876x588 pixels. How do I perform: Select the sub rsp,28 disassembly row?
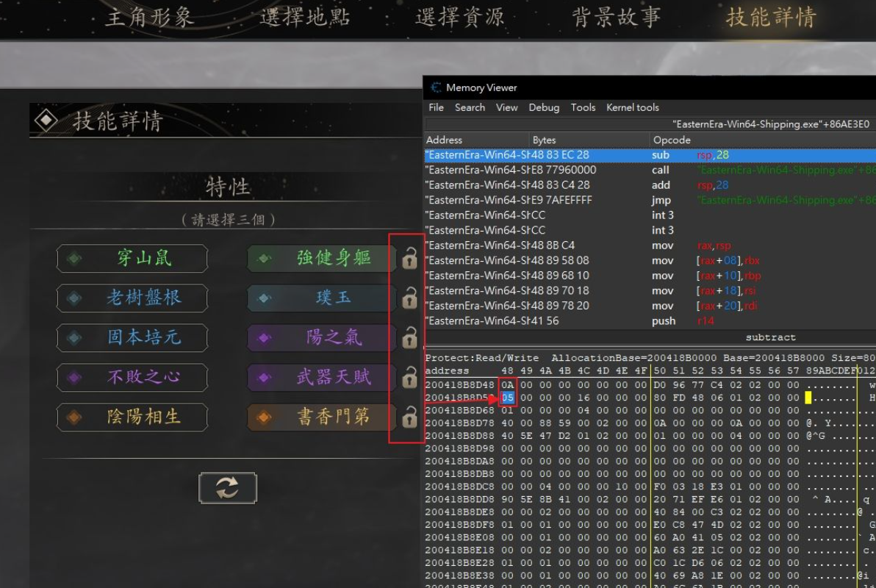tap(650, 155)
